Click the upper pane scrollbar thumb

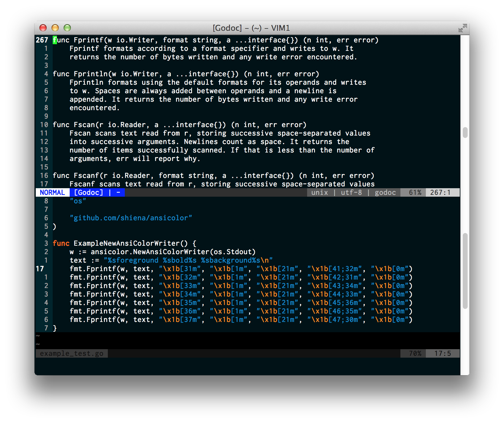(x=465, y=132)
